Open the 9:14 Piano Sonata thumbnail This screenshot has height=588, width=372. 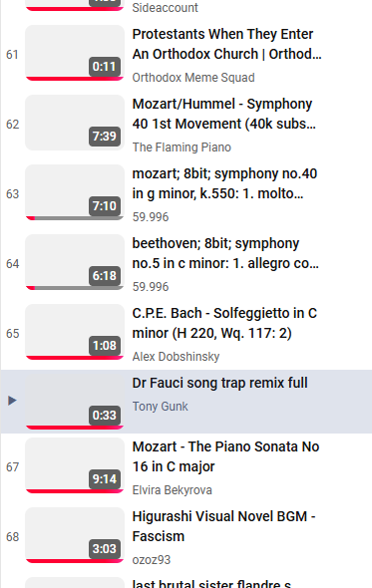pos(75,465)
